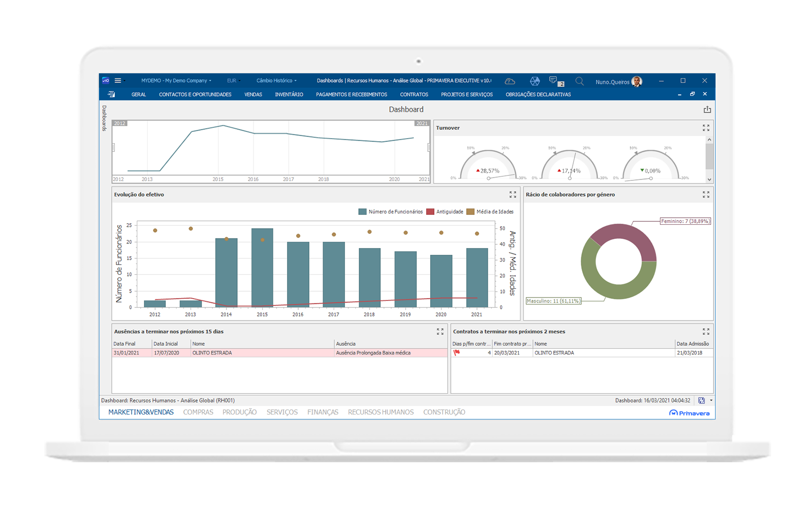Select Ausência Prolongada Baixa médica cell
This screenshot has width=812, height=506.
[x=391, y=353]
